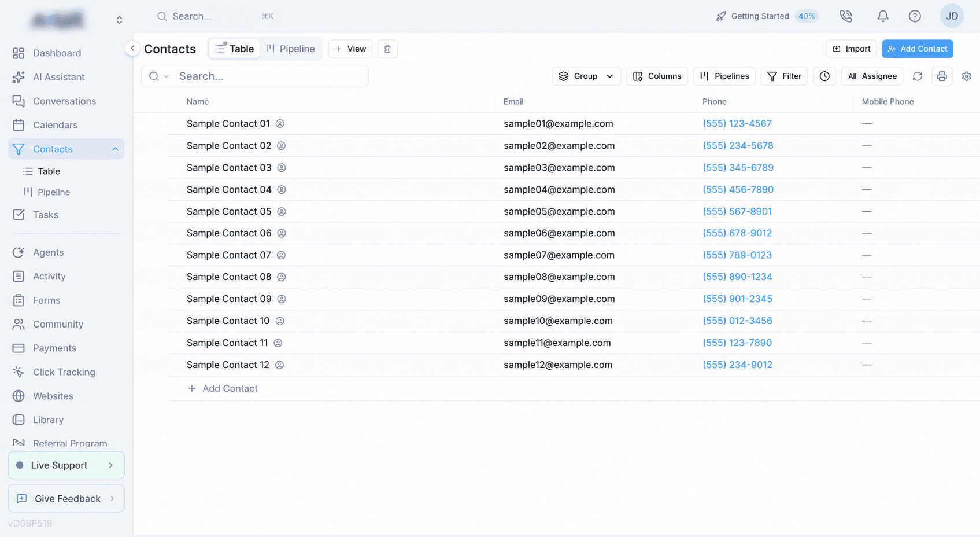Open JD user avatar menu
The height and width of the screenshot is (537, 980).
[952, 16]
